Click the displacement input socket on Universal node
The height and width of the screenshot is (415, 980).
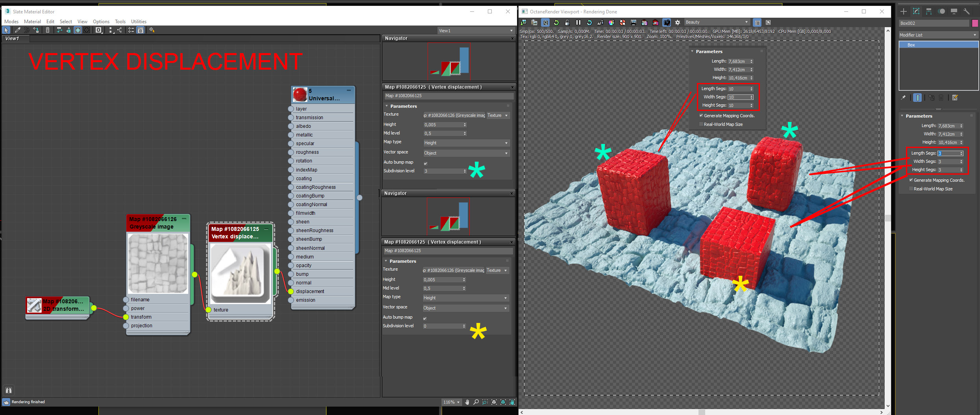tap(291, 291)
